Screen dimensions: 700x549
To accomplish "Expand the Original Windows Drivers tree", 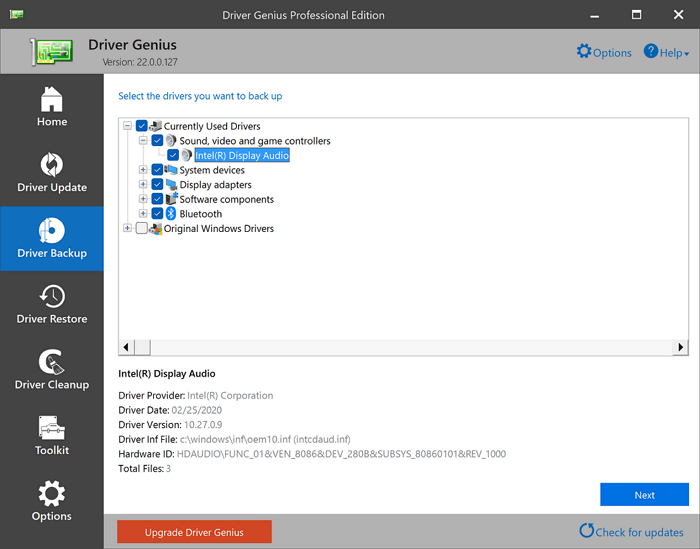I will [x=127, y=229].
